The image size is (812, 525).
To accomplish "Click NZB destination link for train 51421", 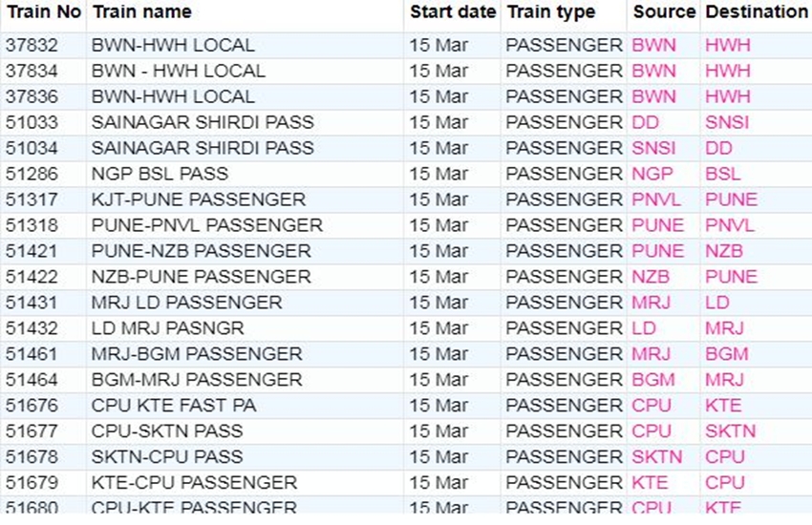I will (724, 251).
